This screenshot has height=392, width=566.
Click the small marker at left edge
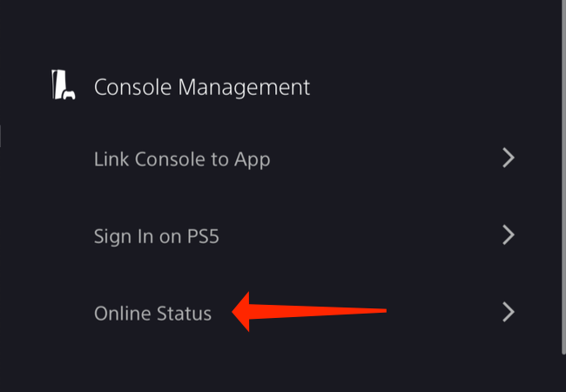click(2, 135)
